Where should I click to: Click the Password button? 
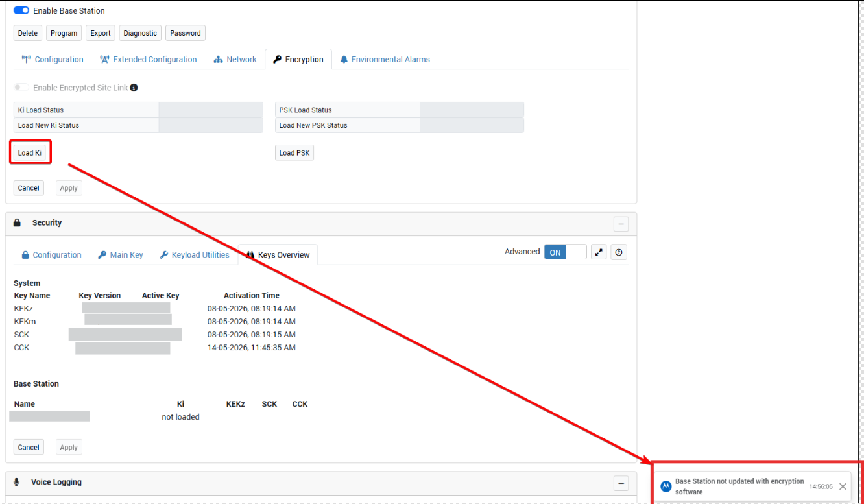[186, 33]
